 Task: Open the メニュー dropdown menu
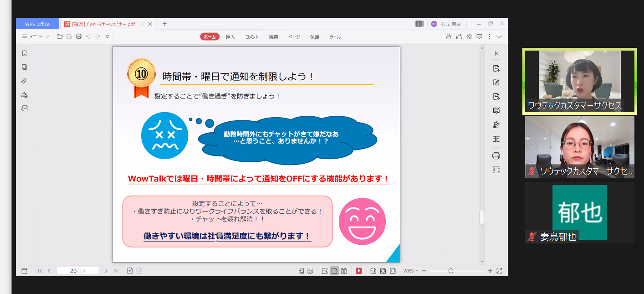(36, 36)
